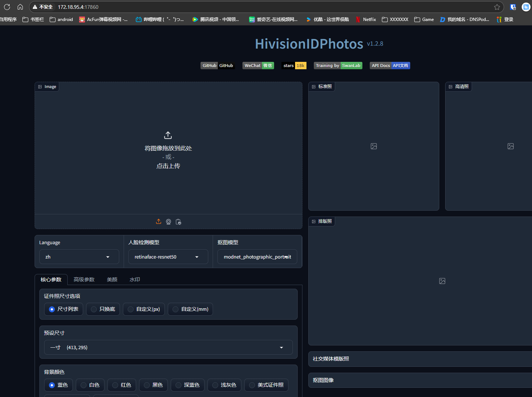This screenshot has height=397, width=532.
Task: Open the WeChat 微信 badge link
Action: [x=258, y=66]
